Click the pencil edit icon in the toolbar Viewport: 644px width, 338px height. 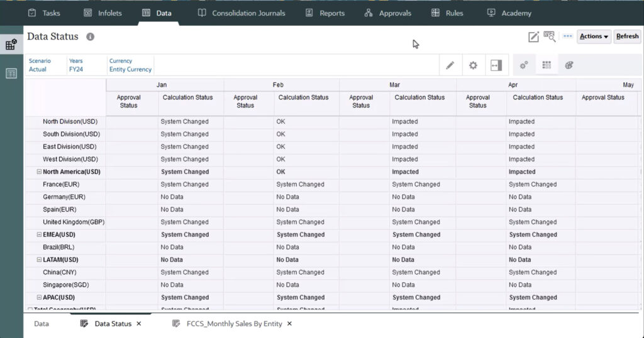click(x=450, y=65)
